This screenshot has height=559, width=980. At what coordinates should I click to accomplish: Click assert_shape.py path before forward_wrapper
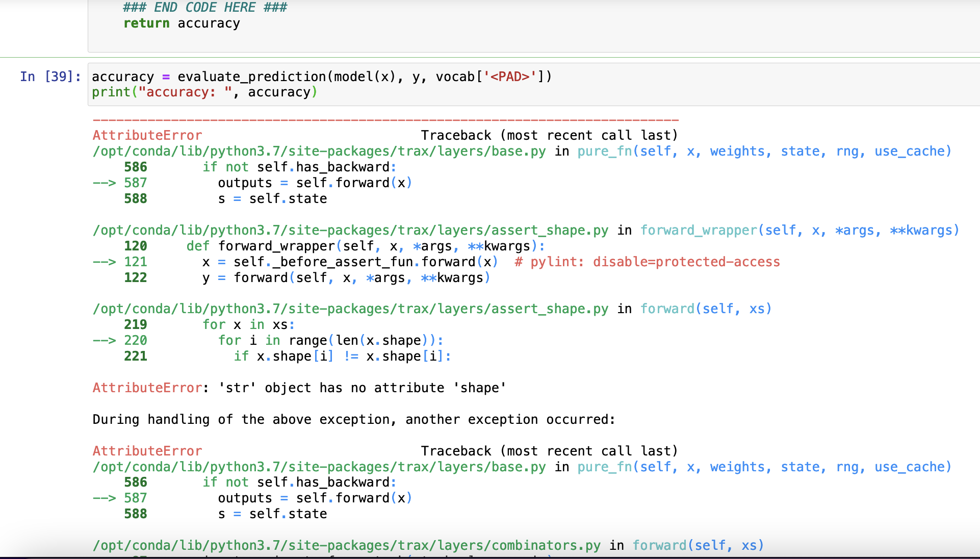(350, 231)
